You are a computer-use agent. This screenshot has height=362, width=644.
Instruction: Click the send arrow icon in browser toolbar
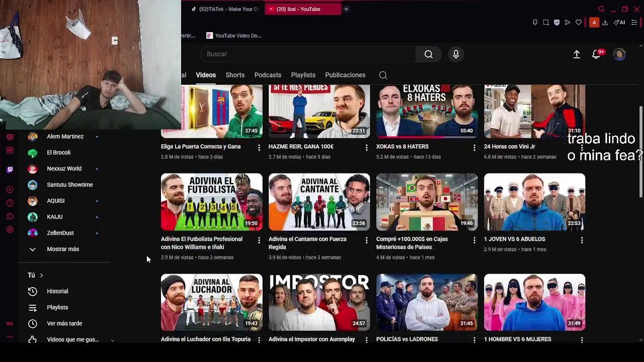pos(568,22)
